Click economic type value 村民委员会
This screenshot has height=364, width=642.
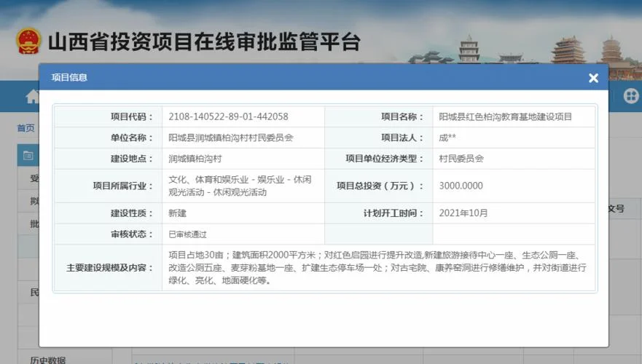[461, 159]
